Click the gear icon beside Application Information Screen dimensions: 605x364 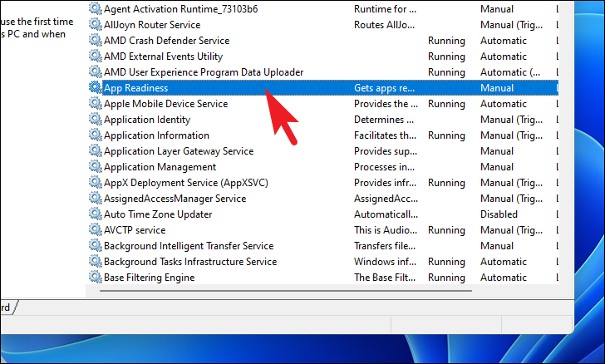click(x=96, y=135)
